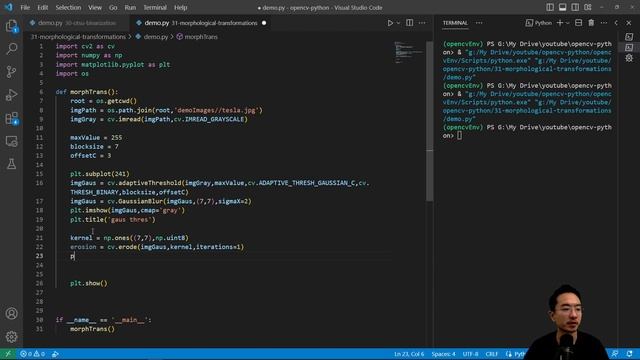
Task: Expand breadcrumb demo.py
Action: (x=151, y=37)
